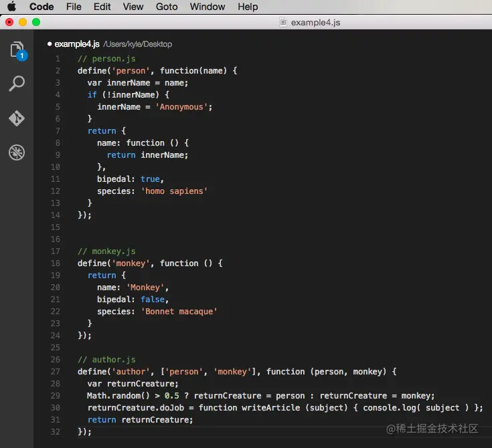The width and height of the screenshot is (492, 448).
Task: Click the example4.js document icon in title bar
Action: (x=282, y=22)
